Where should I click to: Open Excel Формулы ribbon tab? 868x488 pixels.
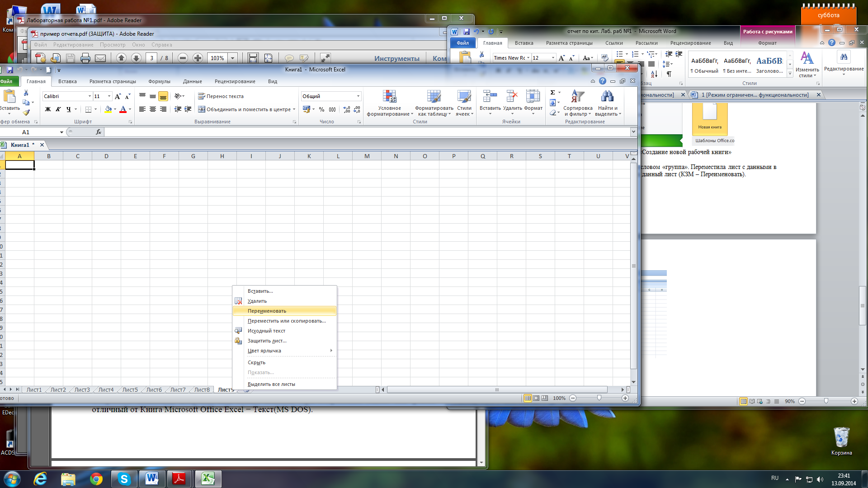[159, 81]
